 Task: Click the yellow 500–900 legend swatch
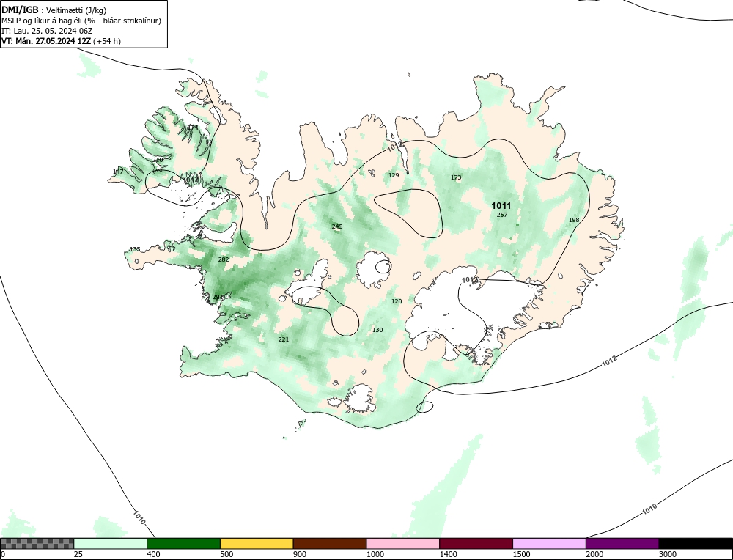tap(257, 543)
